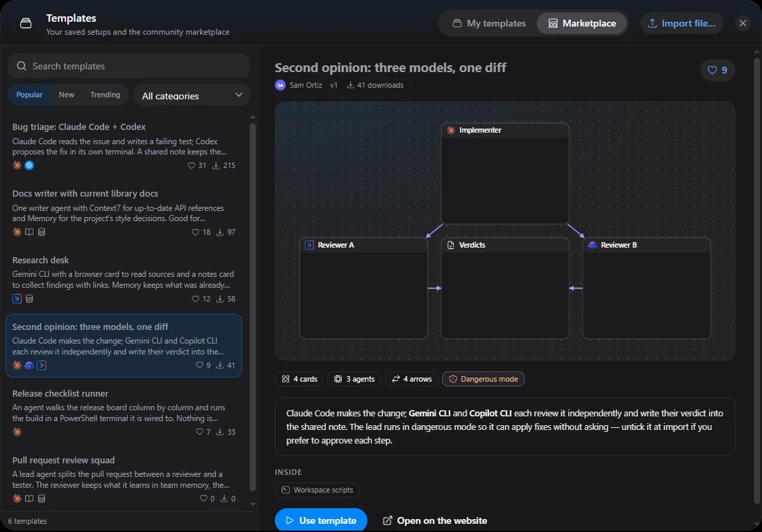Select the Trending sort tab
Screen dimensions: 762x532
coord(105,95)
